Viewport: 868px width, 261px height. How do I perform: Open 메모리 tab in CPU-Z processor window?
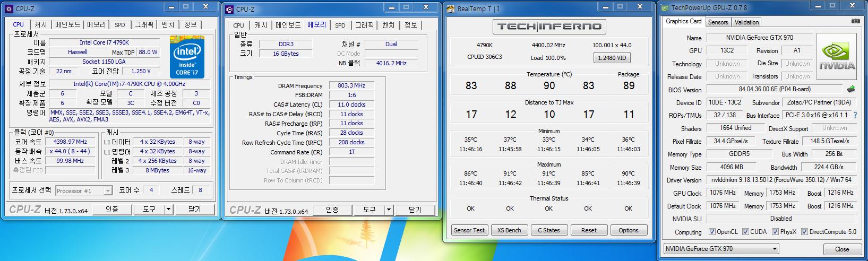pyautogui.click(x=96, y=24)
